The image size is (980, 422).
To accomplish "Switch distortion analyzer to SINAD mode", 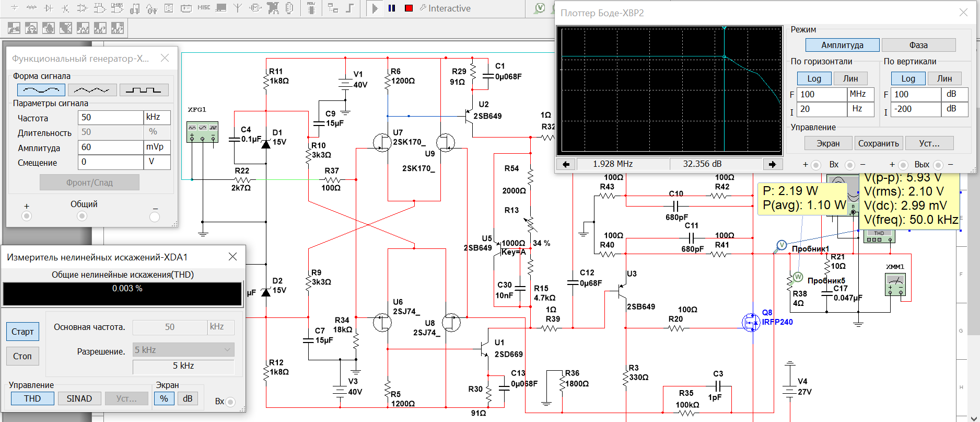I will pos(79,398).
